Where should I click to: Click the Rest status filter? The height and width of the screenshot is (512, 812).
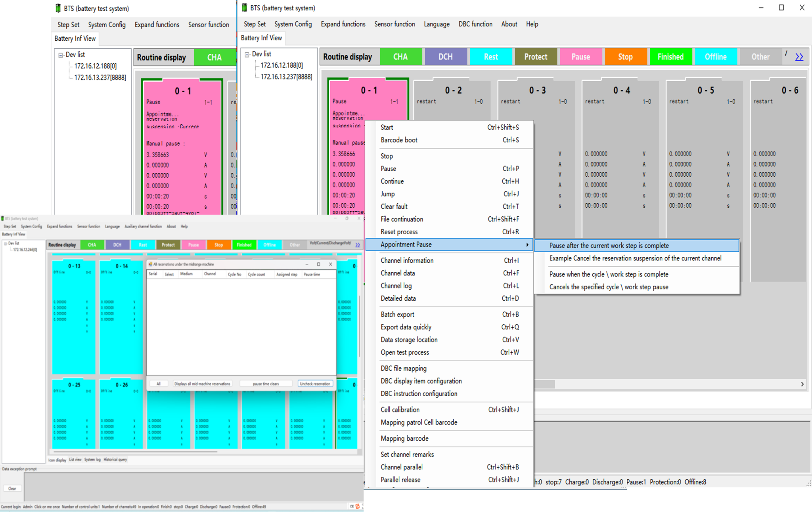[x=491, y=57]
